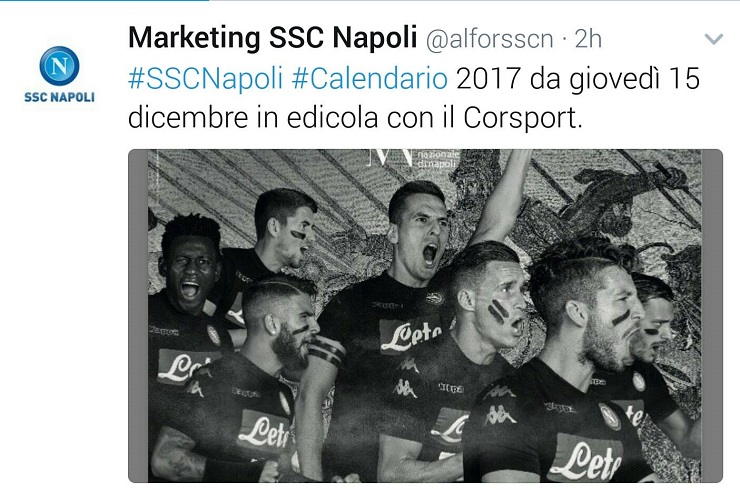
Task: Click the blue loading progress bar at top
Action: pyautogui.click(x=104, y=0)
